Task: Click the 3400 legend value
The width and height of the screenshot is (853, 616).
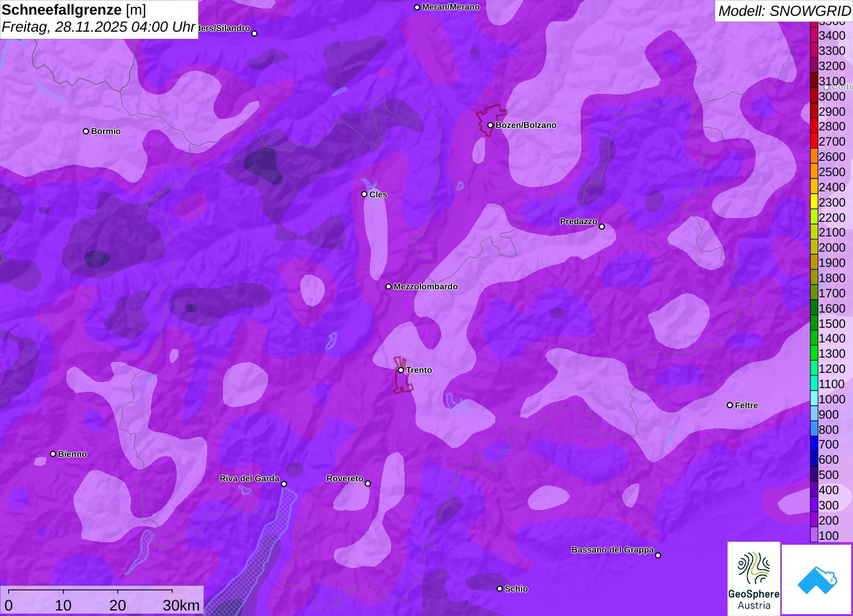Action: [832, 35]
